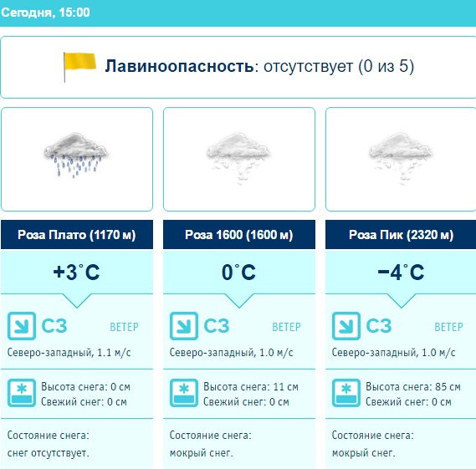Image resolution: width=476 pixels, height=469 pixels.
Task: Click the +3°C temperature reading
Action: 76,272
